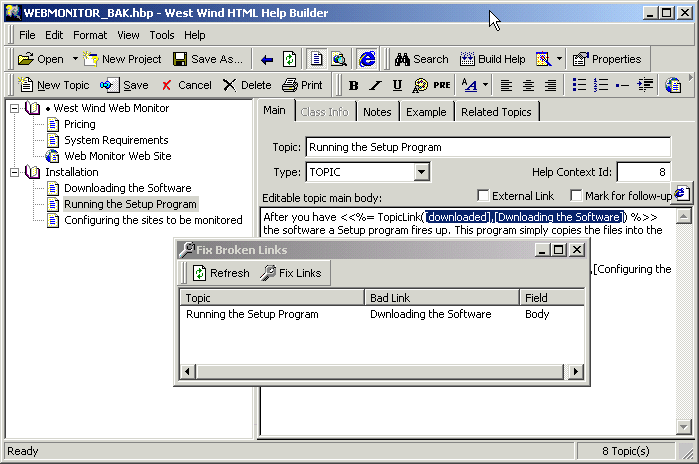699x464 pixels.
Task: Toggle the preview magnifier page icon
Action: [x=339, y=59]
